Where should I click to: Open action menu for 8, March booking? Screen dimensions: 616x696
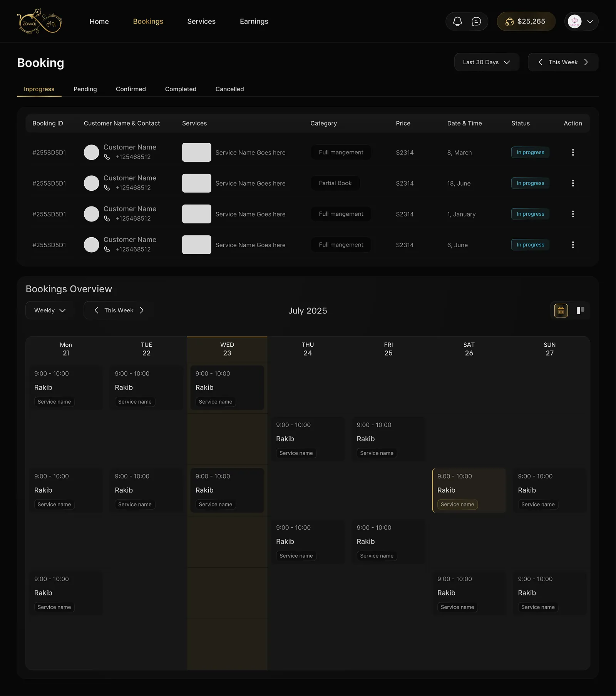[573, 153]
